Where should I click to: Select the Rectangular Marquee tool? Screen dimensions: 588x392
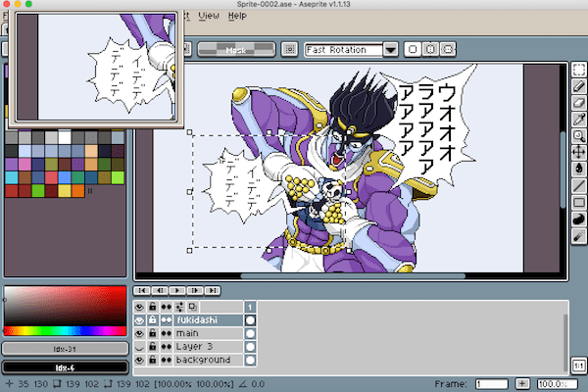click(x=578, y=70)
